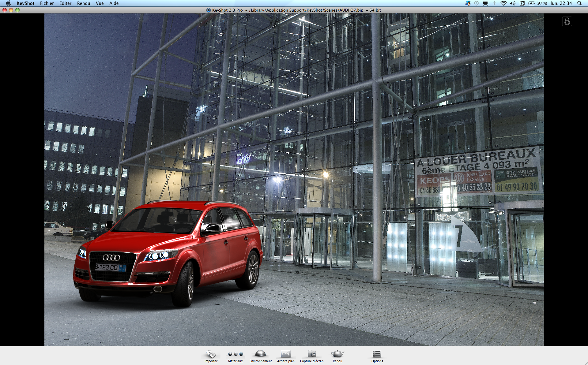Open the Aide menu

(x=114, y=3)
